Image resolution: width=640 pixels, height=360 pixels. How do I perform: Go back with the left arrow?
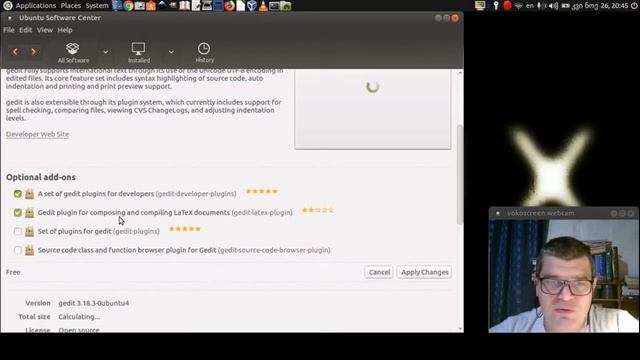coord(16,52)
